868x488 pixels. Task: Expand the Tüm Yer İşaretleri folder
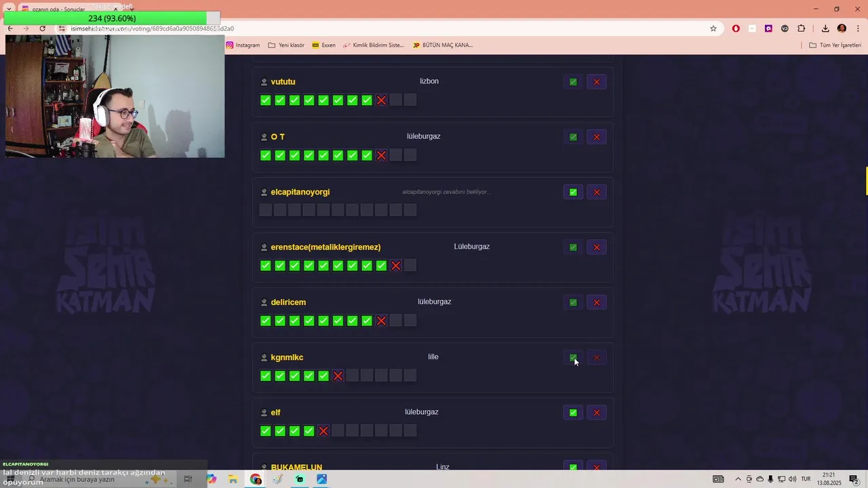coord(835,45)
